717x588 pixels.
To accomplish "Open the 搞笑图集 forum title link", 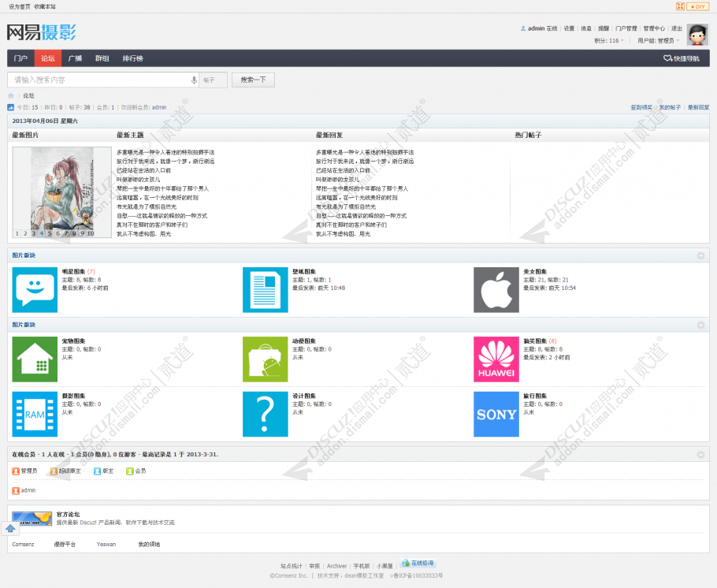I will (535, 341).
